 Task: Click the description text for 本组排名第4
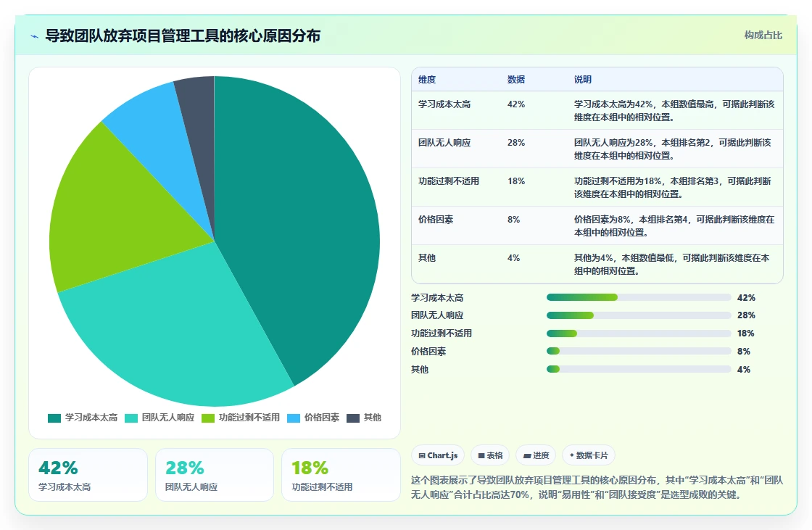click(x=674, y=226)
